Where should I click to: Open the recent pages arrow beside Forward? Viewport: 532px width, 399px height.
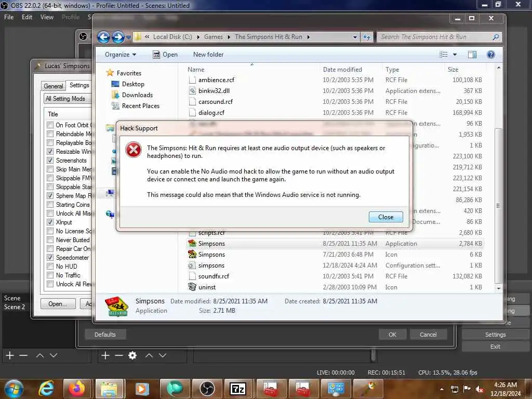[129, 37]
